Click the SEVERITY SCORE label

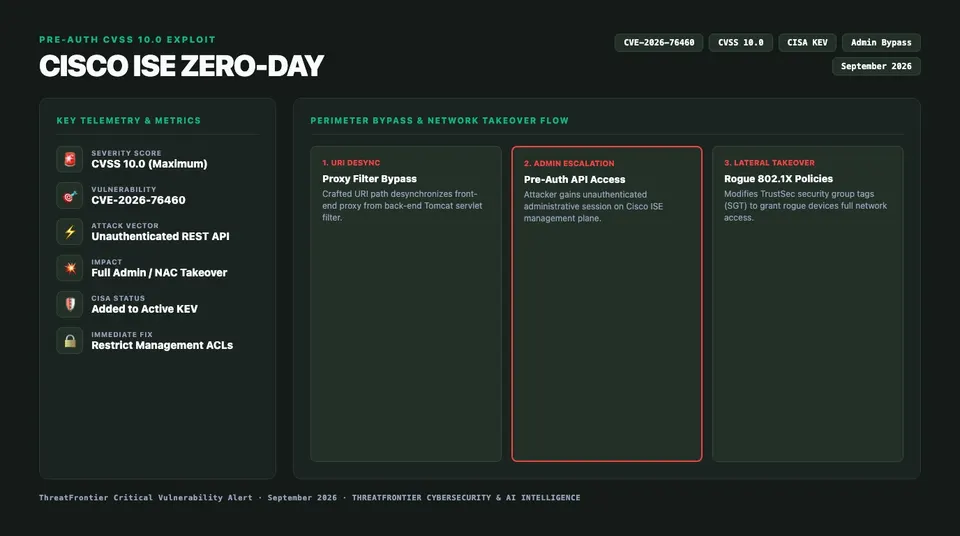pyautogui.click(x=126, y=153)
